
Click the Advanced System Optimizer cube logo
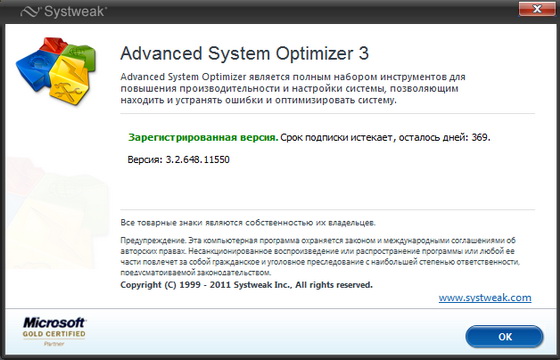[56, 71]
